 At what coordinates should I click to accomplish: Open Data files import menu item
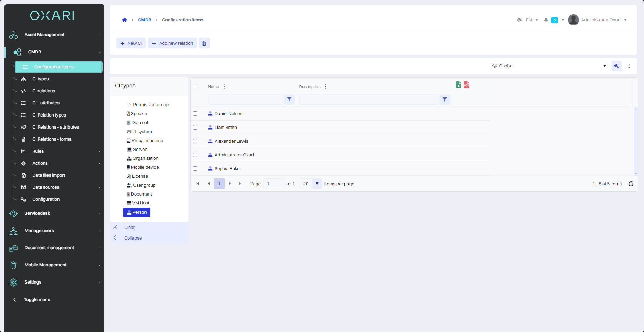(49, 175)
